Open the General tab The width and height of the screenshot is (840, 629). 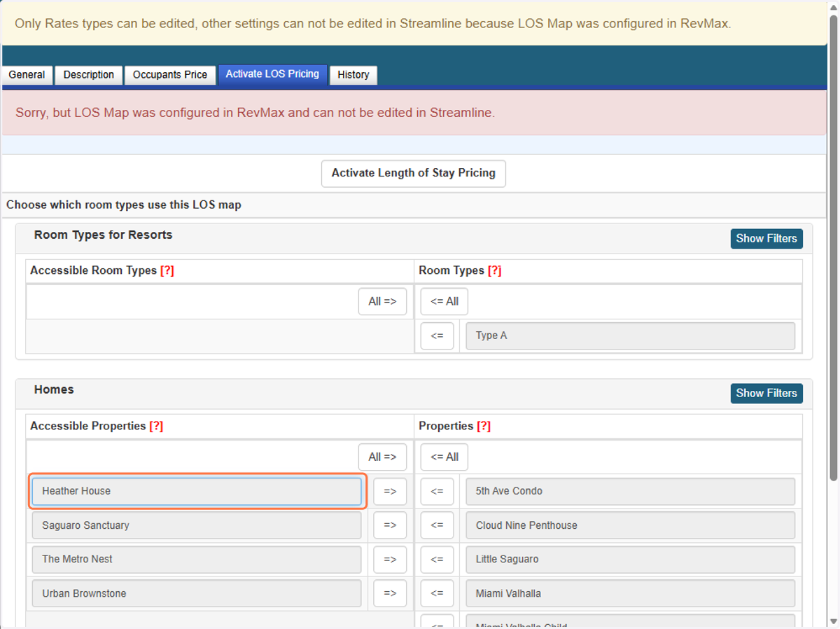click(x=27, y=75)
